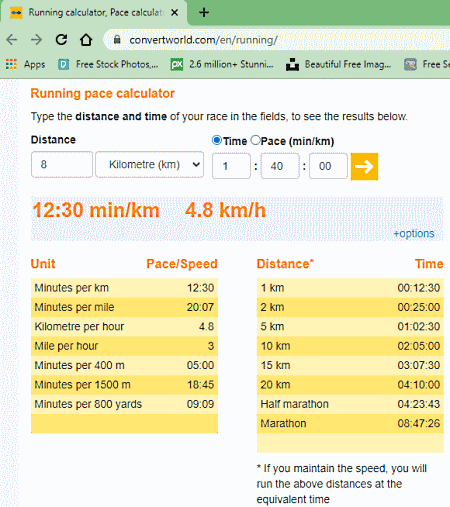
Task: Open the Beautiful Free Imag... bookmark
Action: pyautogui.click(x=338, y=64)
